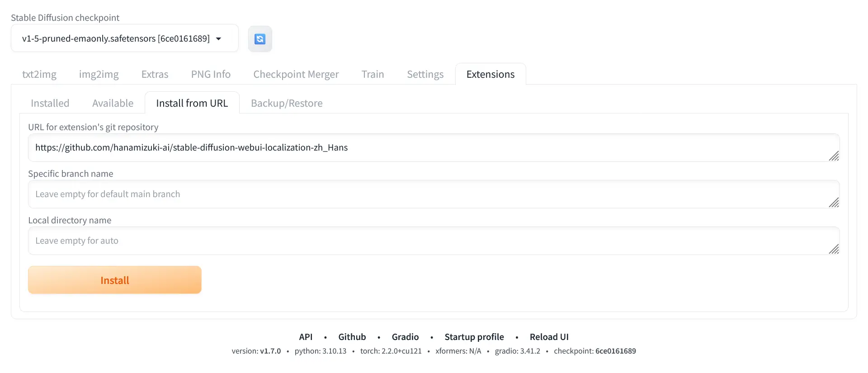The width and height of the screenshot is (868, 373).
Task: Open the Startup profile link
Action: (474, 337)
